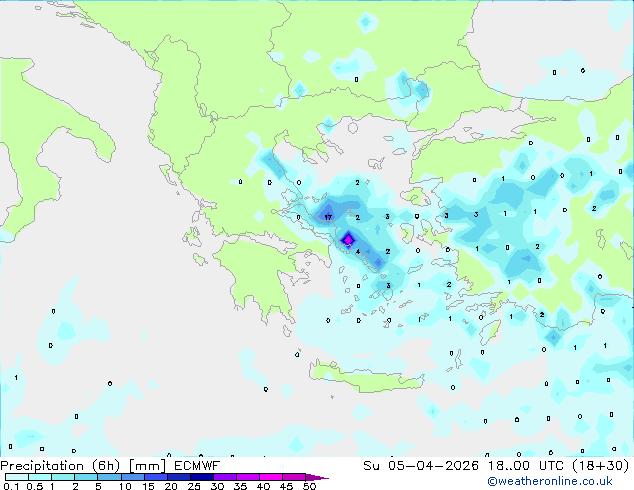This screenshot has width=634, height=490.
Task: Click the magenta precipitation maximum diamond
Action: click(348, 240)
